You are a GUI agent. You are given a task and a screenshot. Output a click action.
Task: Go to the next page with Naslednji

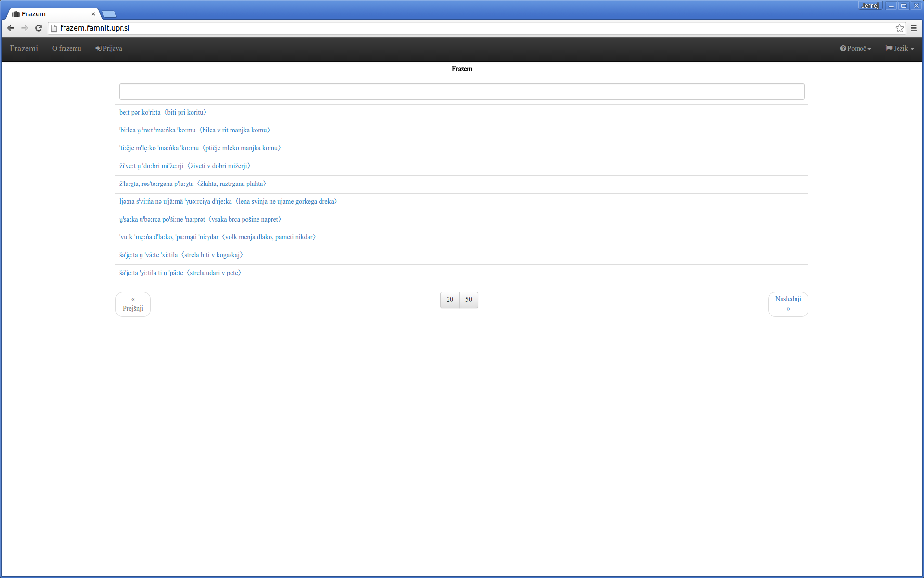click(x=788, y=304)
